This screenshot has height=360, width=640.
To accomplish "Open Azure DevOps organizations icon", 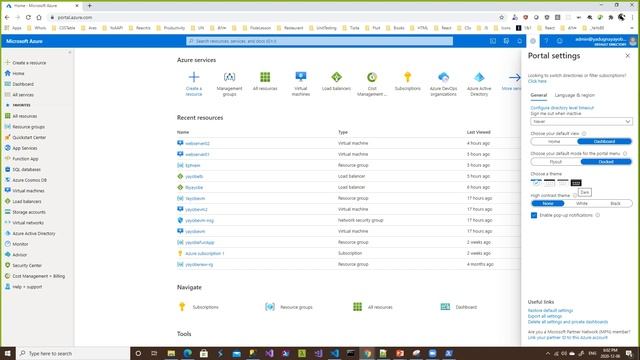I will (x=443, y=77).
